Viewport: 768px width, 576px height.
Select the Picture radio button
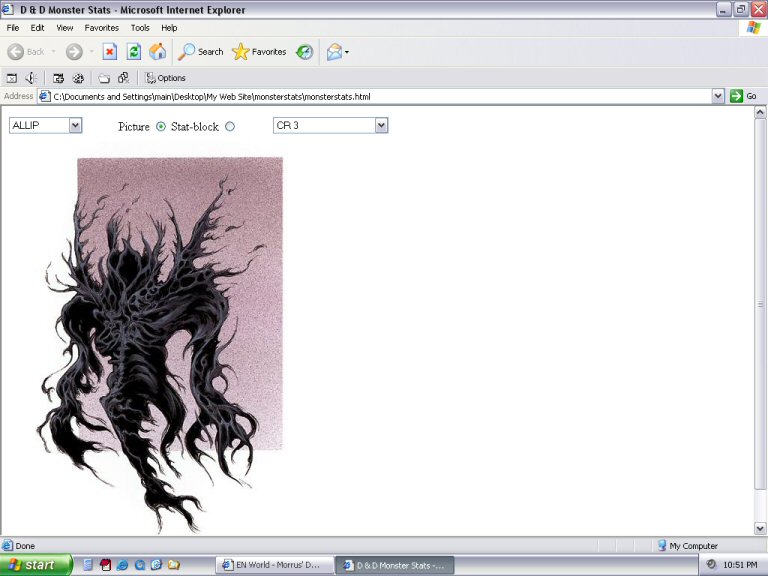pos(161,126)
